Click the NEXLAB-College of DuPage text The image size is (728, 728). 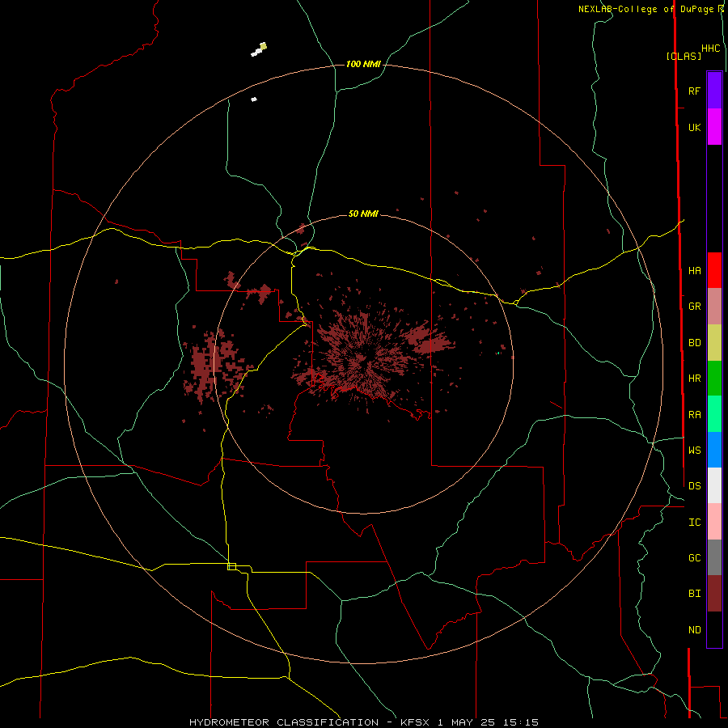coord(645,9)
